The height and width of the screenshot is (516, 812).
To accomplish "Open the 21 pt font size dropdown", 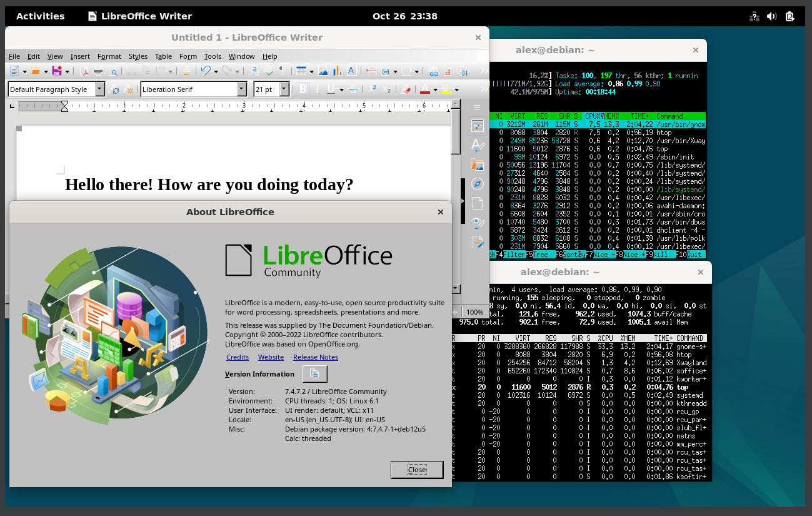I will point(284,89).
